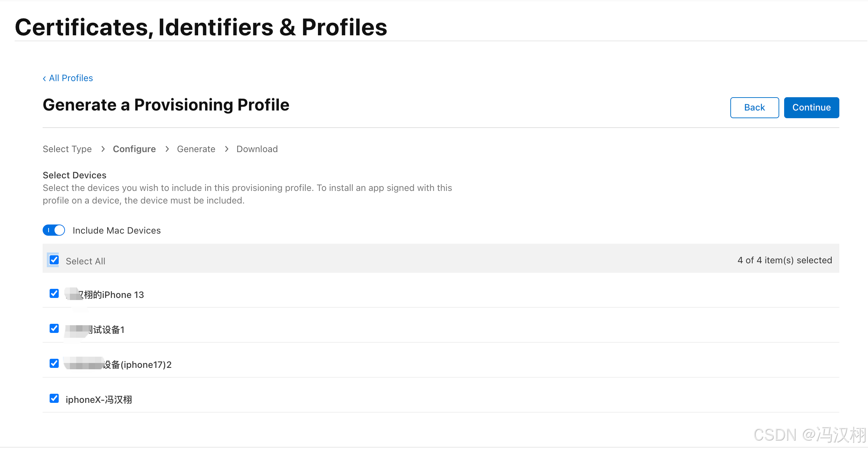This screenshot has height=449, width=868.
Task: Uncheck the iphoneX-冯汉栩 device checkbox
Action: click(x=54, y=398)
